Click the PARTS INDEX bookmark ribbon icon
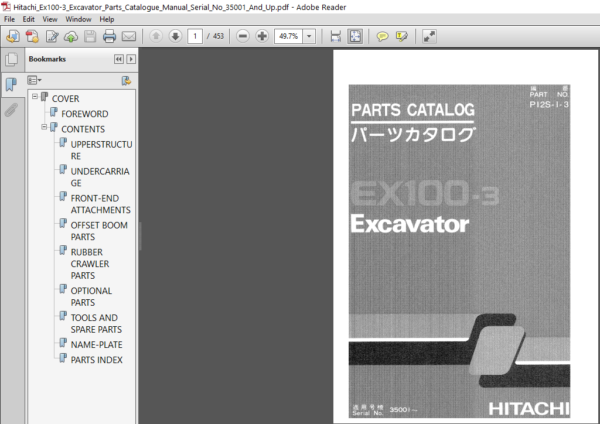 coord(63,358)
